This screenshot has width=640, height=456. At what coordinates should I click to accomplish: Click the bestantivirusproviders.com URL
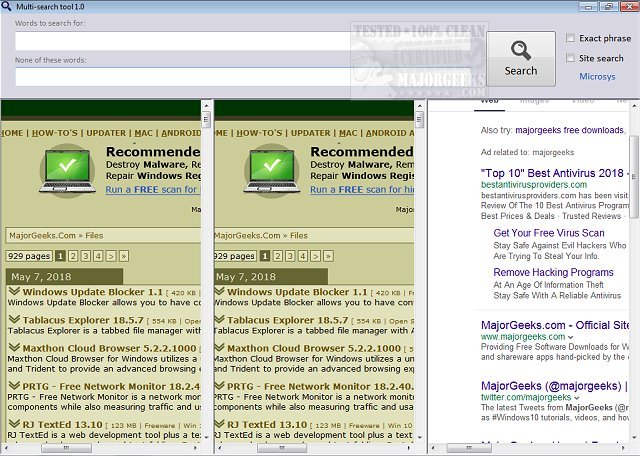tap(534, 185)
